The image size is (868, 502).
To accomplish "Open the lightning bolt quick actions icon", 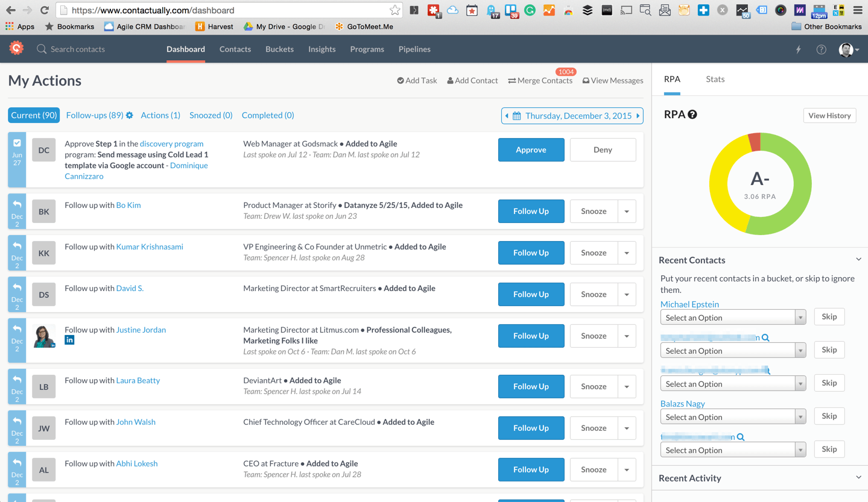I will 799,49.
